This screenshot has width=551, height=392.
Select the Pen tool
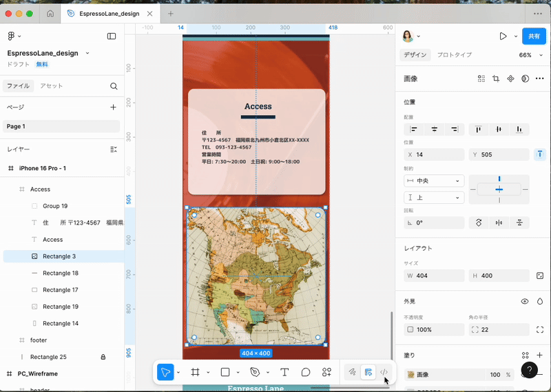click(255, 372)
